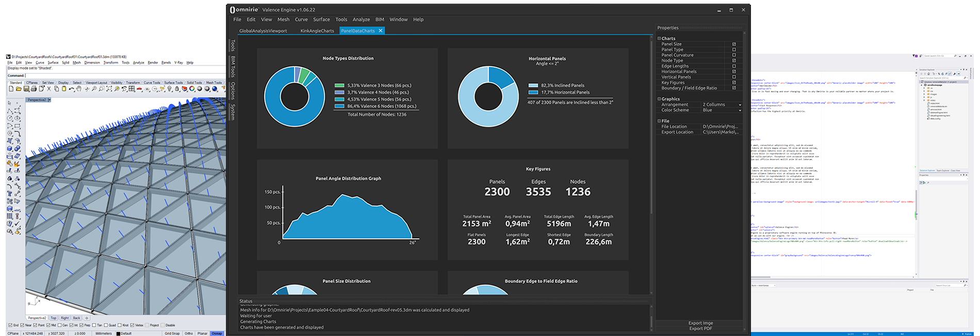Click Cut scissors icon in Rhino toolbar
This screenshot has width=980, height=336.
(x=49, y=89)
